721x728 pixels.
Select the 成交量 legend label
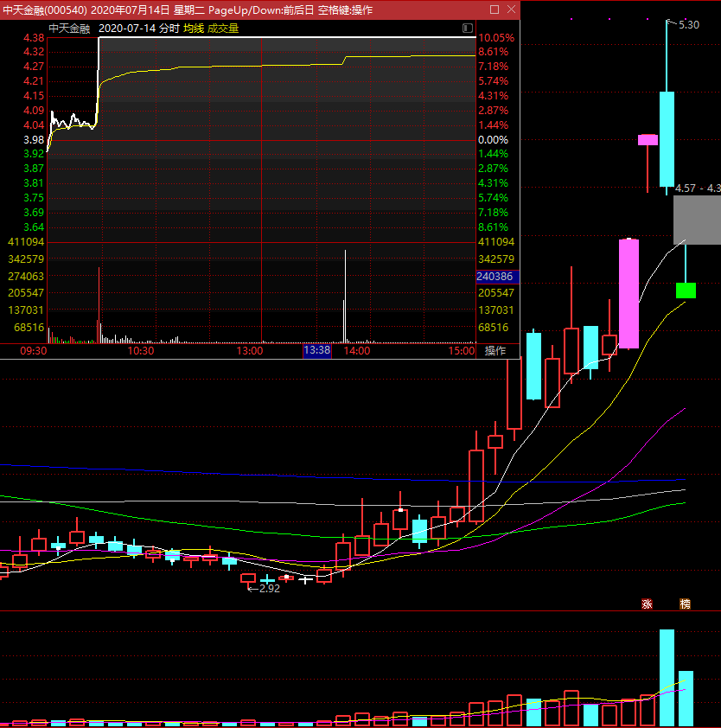click(x=222, y=29)
